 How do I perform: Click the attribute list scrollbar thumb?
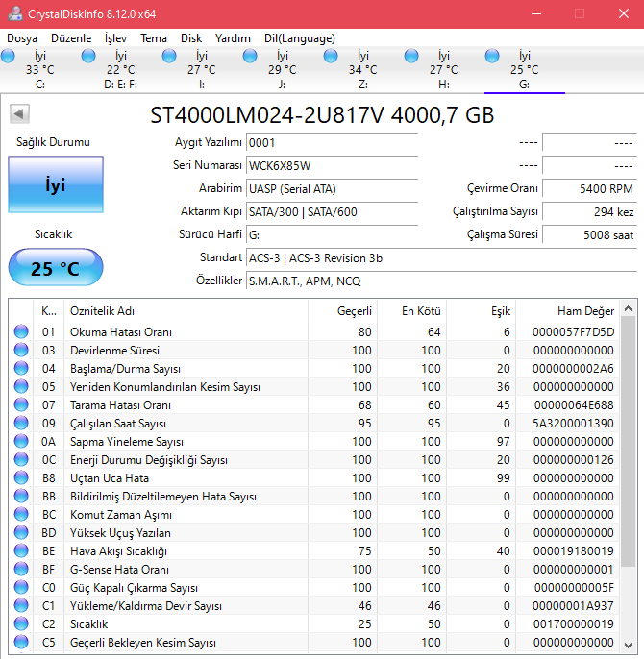pos(628,441)
